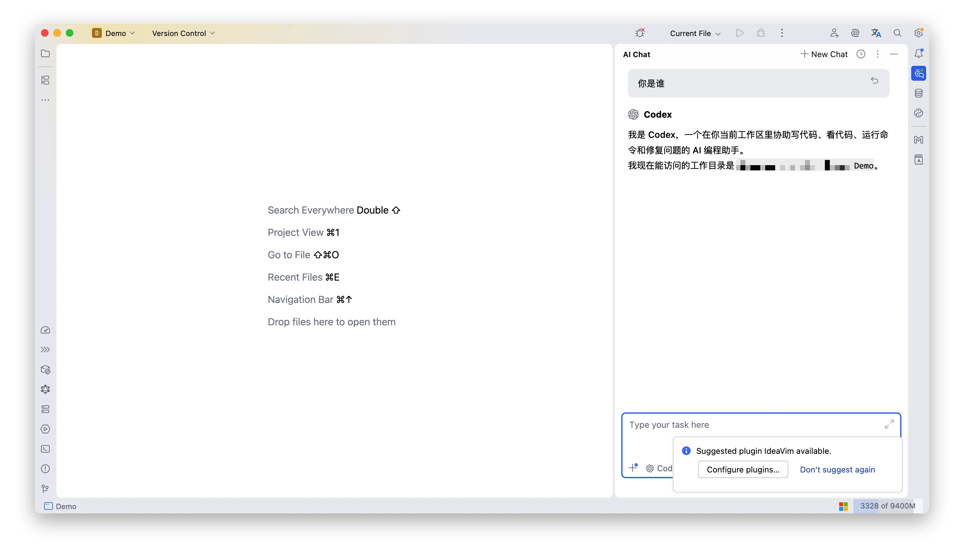Start a New Chat
Screen dimensions: 964x560
coord(824,54)
